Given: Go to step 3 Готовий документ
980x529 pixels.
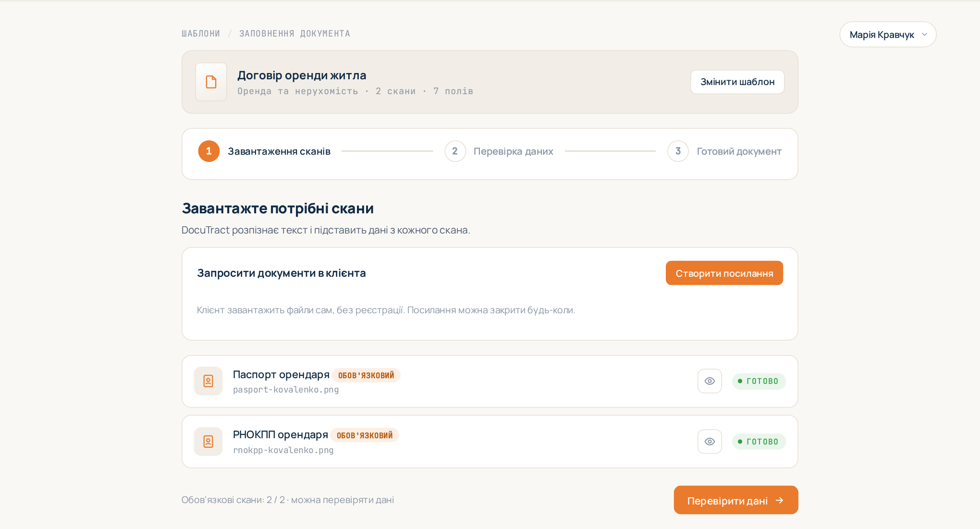Looking at the screenshot, I should tap(724, 151).
